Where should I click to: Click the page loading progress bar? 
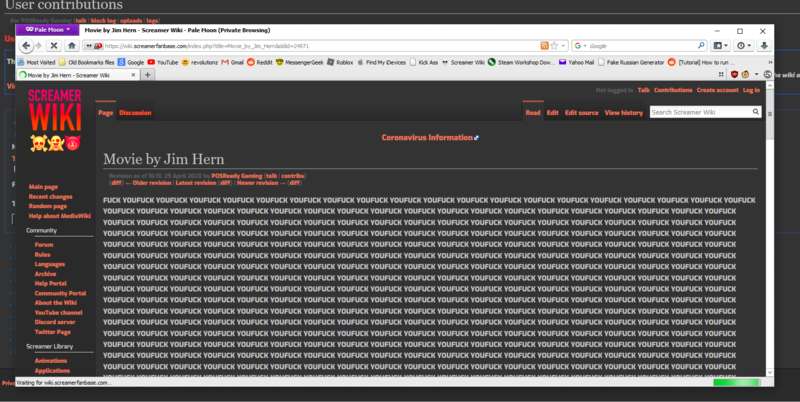click(x=736, y=383)
